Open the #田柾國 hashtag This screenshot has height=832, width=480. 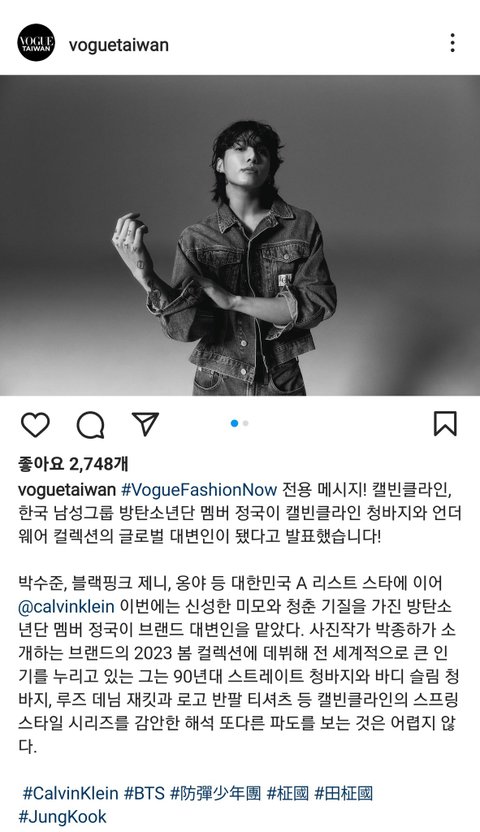[x=344, y=793]
